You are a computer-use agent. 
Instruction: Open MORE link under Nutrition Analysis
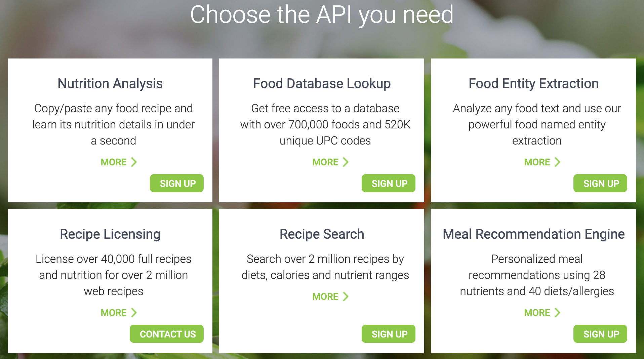click(114, 162)
